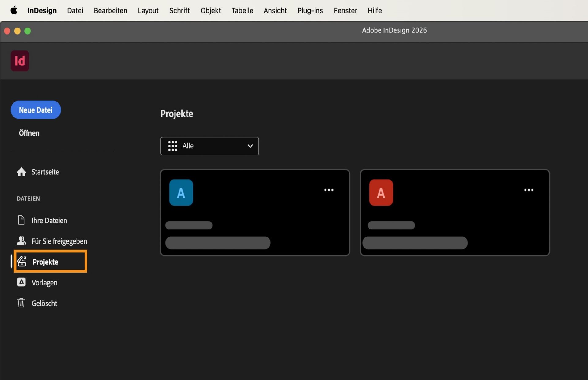Open Ihre Dateien via the document icon

21,220
